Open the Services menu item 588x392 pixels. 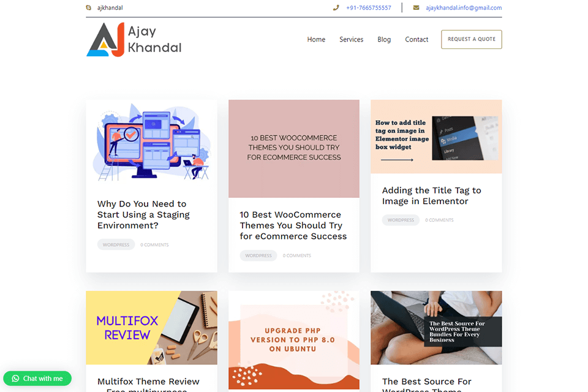click(352, 39)
